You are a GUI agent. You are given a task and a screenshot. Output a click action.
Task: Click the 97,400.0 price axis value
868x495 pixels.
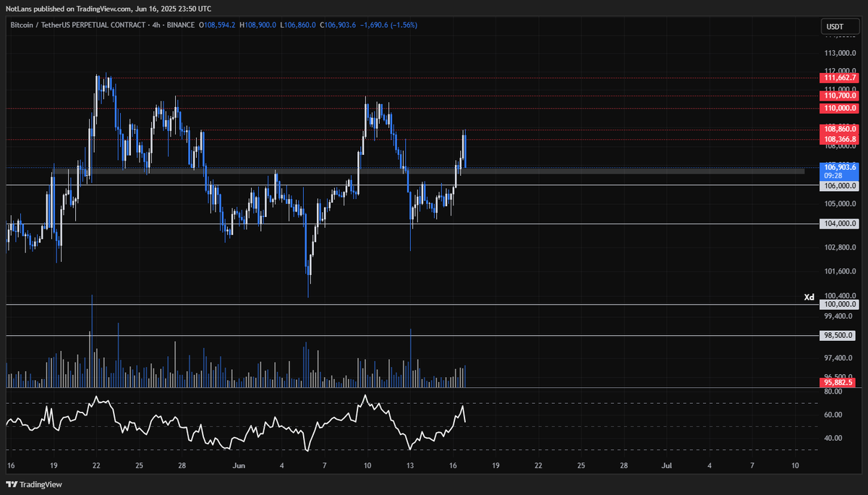[840, 357]
